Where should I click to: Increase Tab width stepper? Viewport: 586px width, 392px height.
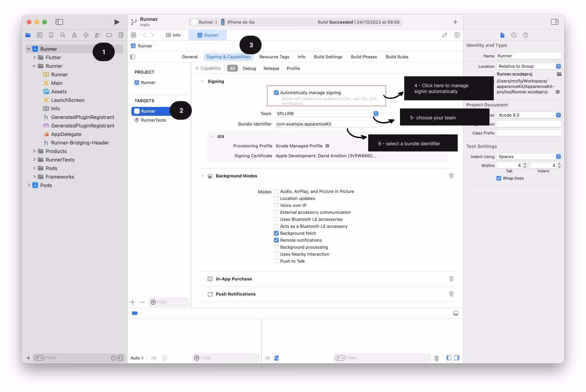(525, 164)
